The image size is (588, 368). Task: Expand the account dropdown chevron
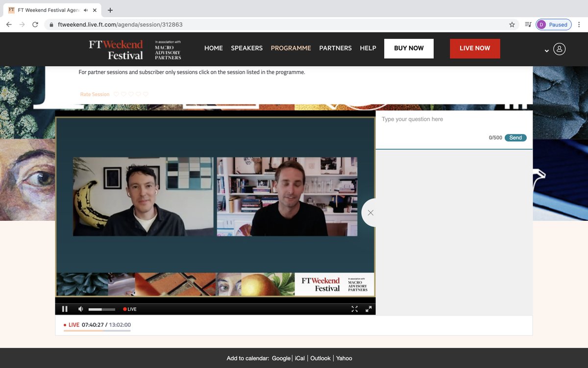547,51
